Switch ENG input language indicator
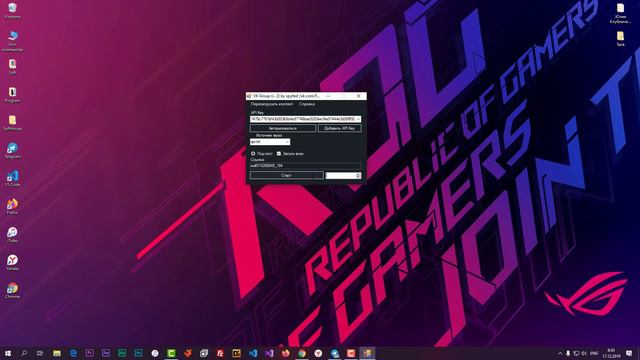The width and height of the screenshot is (640, 360). click(x=594, y=353)
